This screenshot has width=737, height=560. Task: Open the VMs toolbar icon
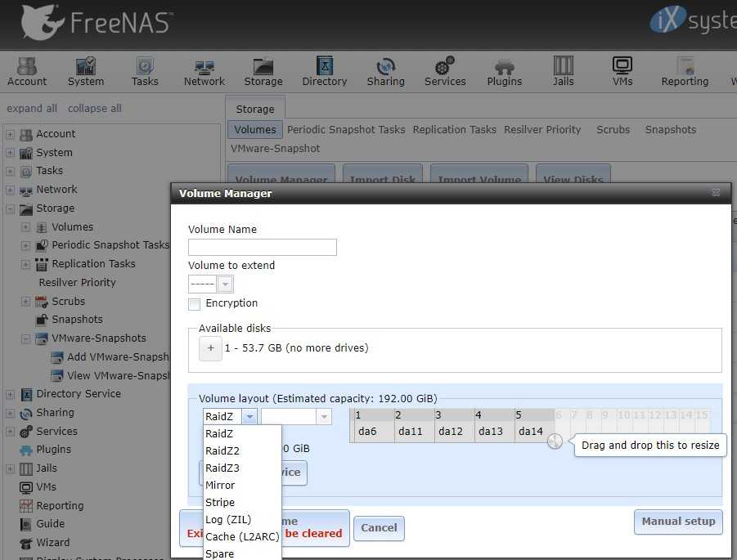click(622, 71)
